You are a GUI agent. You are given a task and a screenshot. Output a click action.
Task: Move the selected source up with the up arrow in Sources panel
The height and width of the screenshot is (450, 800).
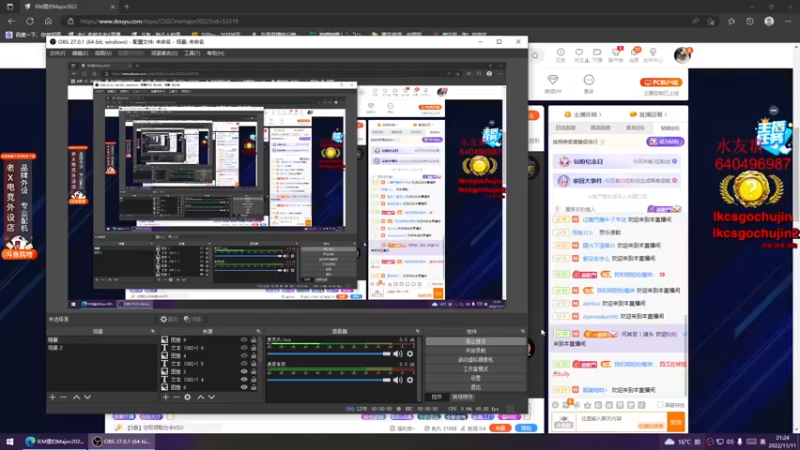pyautogui.click(x=201, y=397)
